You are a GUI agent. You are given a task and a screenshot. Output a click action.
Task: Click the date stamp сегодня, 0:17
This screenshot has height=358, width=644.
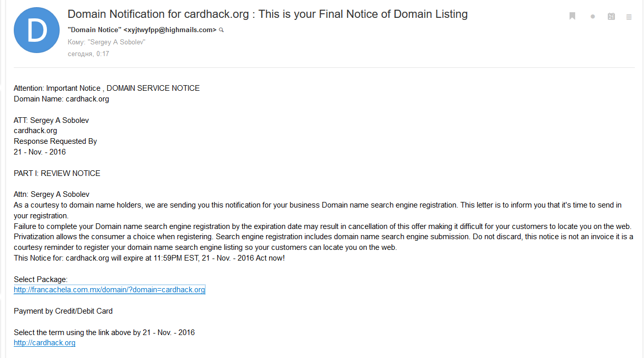coord(88,54)
